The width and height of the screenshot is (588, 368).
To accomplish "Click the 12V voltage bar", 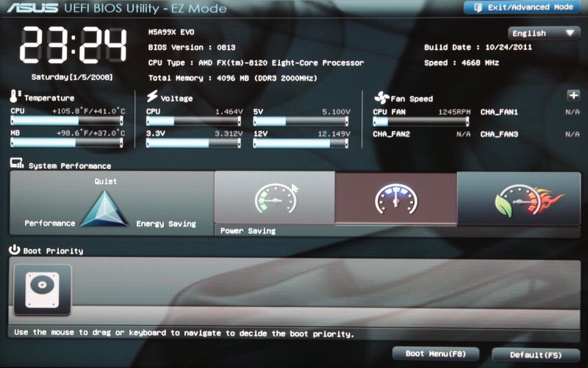I will [x=301, y=143].
